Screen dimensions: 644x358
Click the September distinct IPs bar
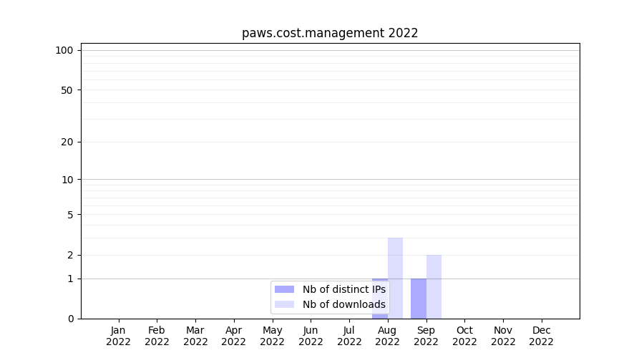[419, 299]
